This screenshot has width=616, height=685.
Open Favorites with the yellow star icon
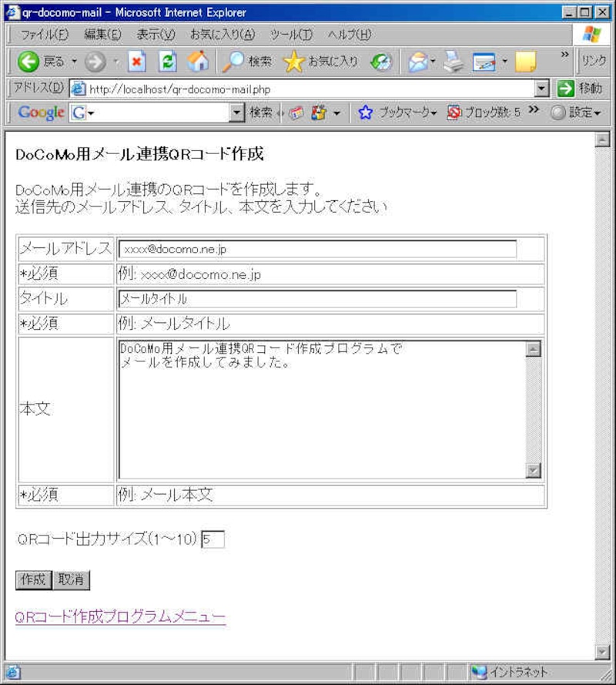click(321, 62)
